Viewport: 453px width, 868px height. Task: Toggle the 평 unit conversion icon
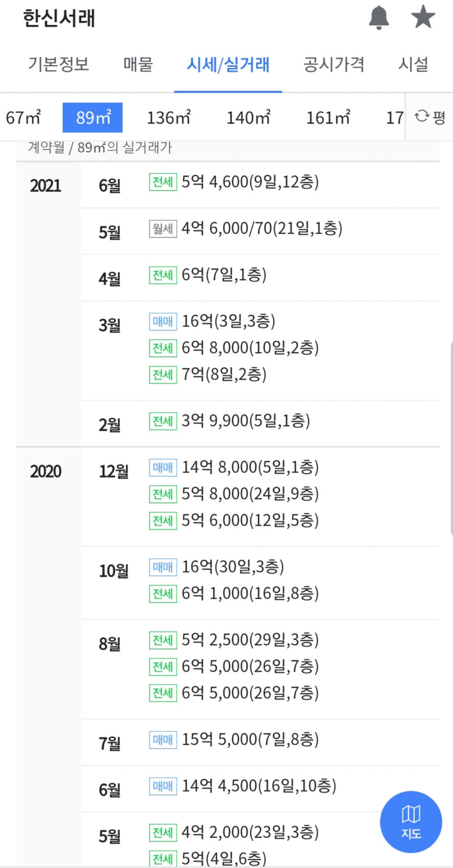430,117
